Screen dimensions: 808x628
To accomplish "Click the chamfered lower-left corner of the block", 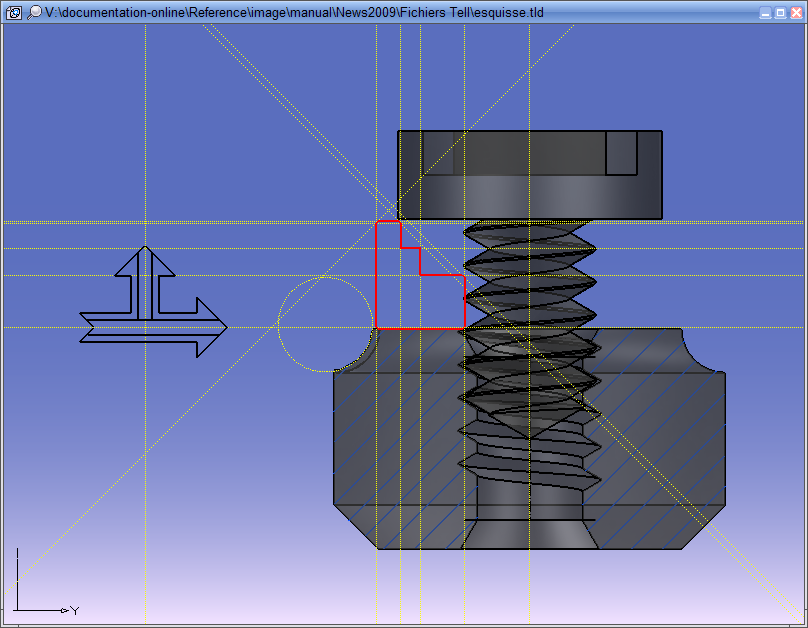I will [353, 526].
